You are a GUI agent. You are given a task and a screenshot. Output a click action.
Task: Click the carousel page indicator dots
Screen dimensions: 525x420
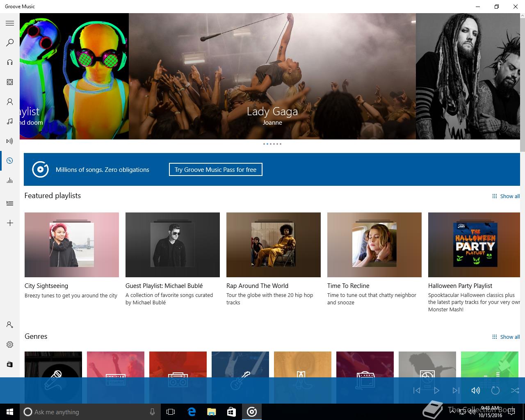272,144
